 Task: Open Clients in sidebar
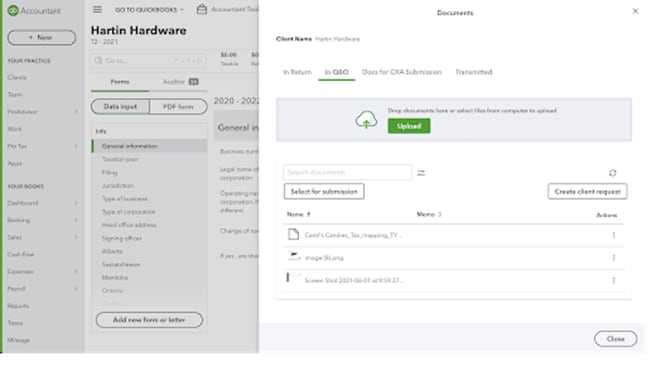[17, 78]
